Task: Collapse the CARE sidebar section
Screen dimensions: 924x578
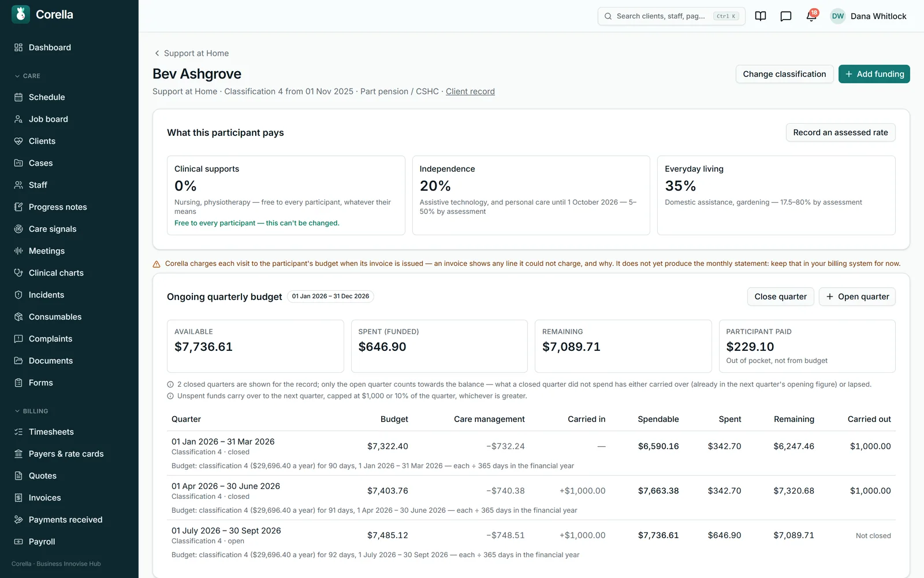Action: (27, 76)
